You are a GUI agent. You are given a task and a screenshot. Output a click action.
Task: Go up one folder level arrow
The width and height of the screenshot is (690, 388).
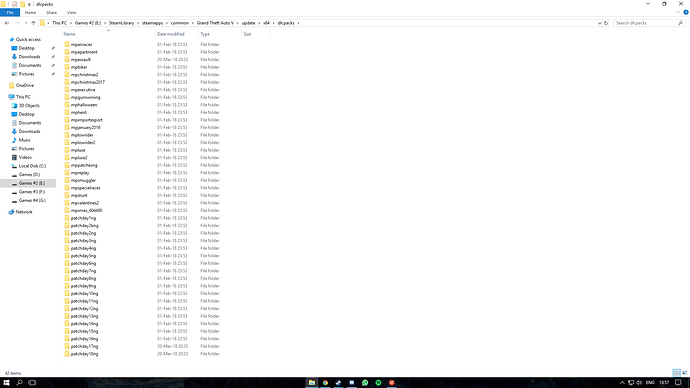tap(33, 23)
